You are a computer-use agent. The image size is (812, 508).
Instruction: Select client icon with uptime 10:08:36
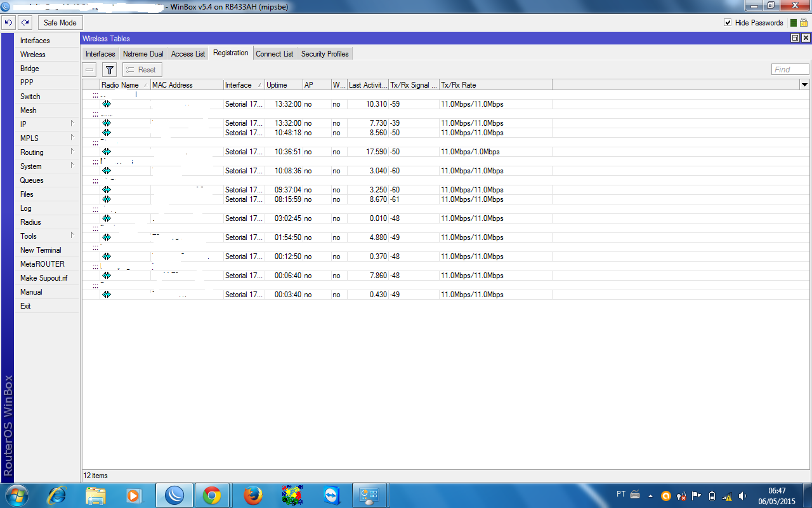[107, 171]
